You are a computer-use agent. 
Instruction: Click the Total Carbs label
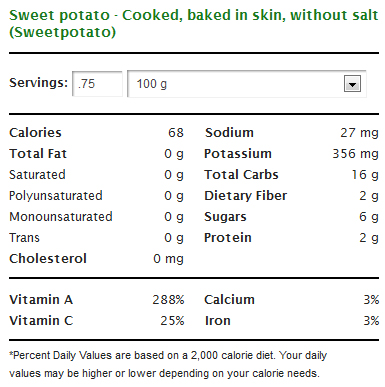pos(241,175)
